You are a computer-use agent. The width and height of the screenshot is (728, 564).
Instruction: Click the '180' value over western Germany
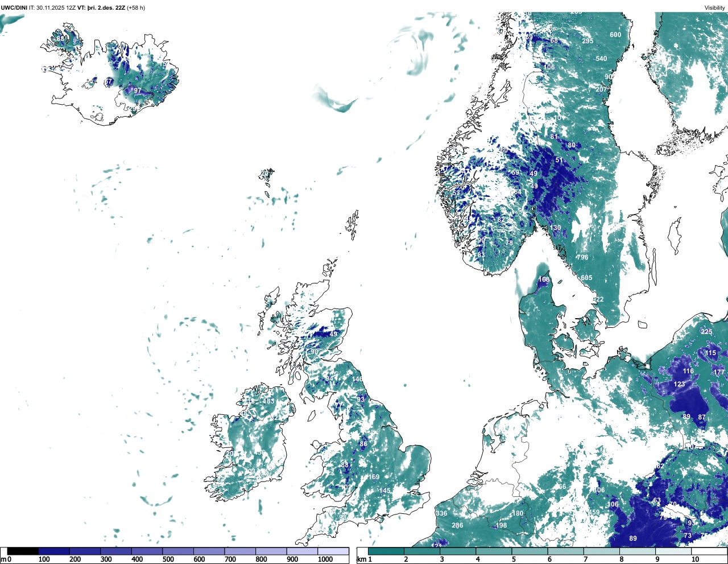click(518, 514)
